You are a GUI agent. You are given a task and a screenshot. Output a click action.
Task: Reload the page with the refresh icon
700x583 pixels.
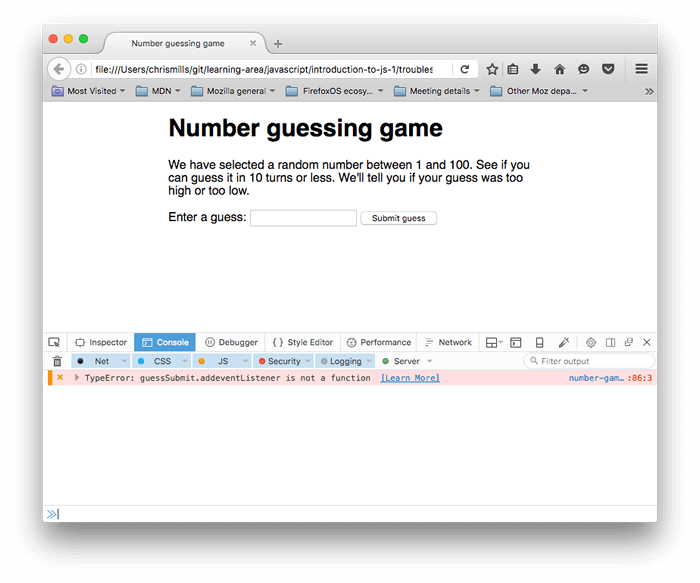coord(464,69)
